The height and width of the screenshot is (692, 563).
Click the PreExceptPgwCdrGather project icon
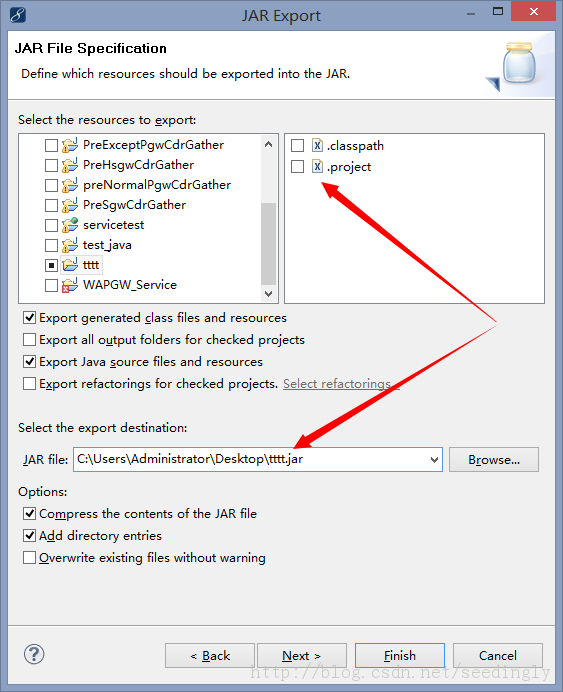[x=70, y=145]
